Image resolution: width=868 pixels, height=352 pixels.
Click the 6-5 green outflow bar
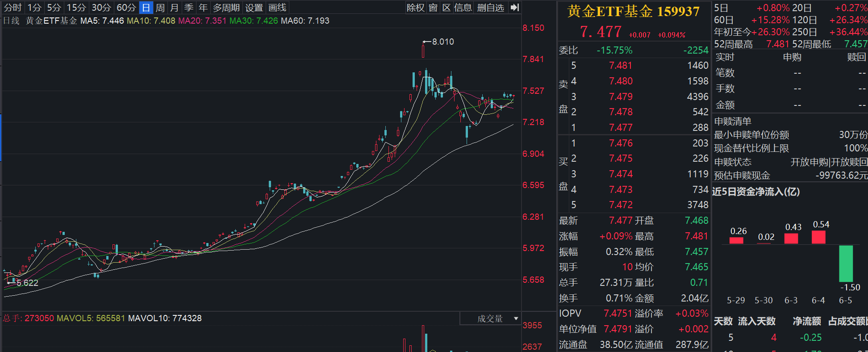(x=846, y=264)
